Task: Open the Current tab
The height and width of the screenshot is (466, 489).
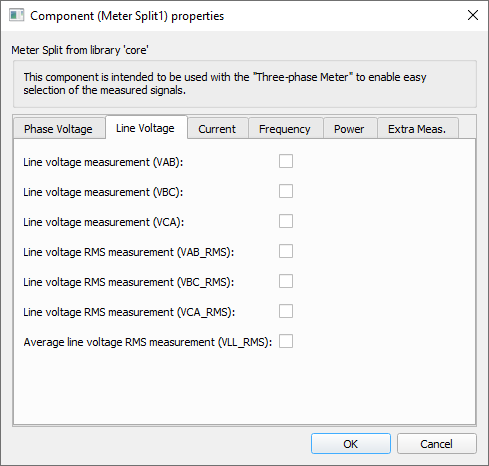Action: [218, 129]
